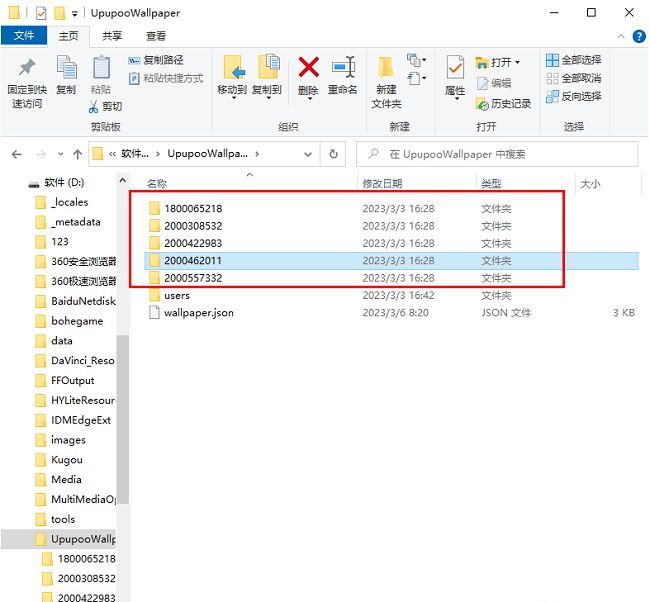Sort by 修改日期 column header
Image resolution: width=650 pixels, height=602 pixels.
(382, 184)
